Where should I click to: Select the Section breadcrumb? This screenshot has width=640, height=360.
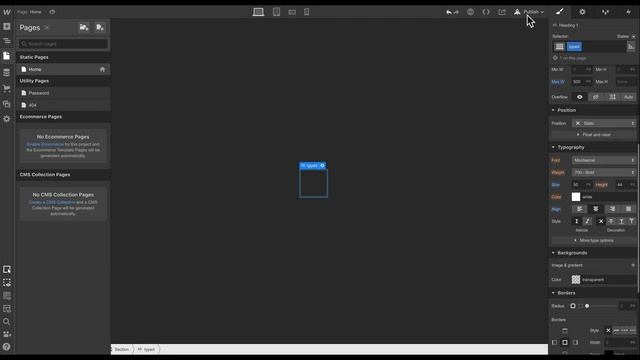pyautogui.click(x=122, y=349)
